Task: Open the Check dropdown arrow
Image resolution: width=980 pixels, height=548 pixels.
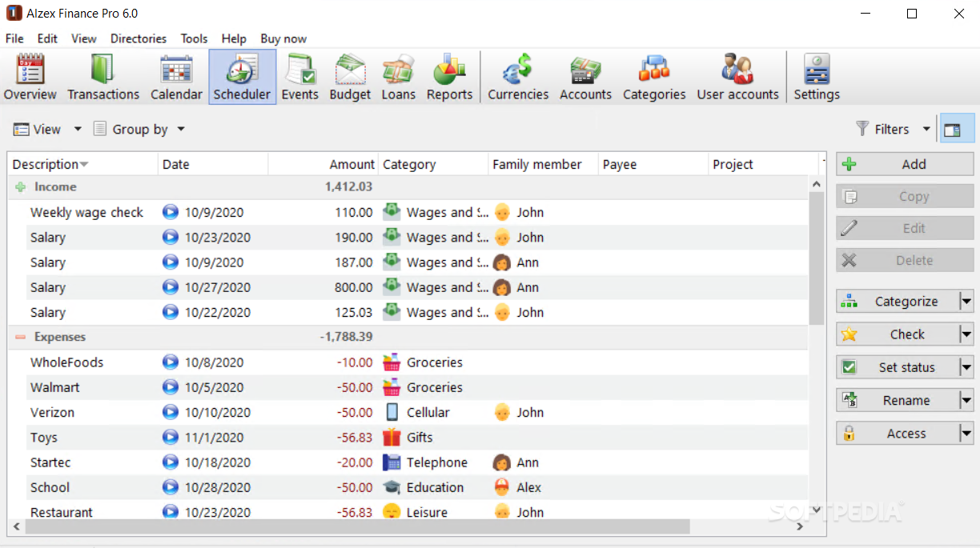Action: point(966,334)
